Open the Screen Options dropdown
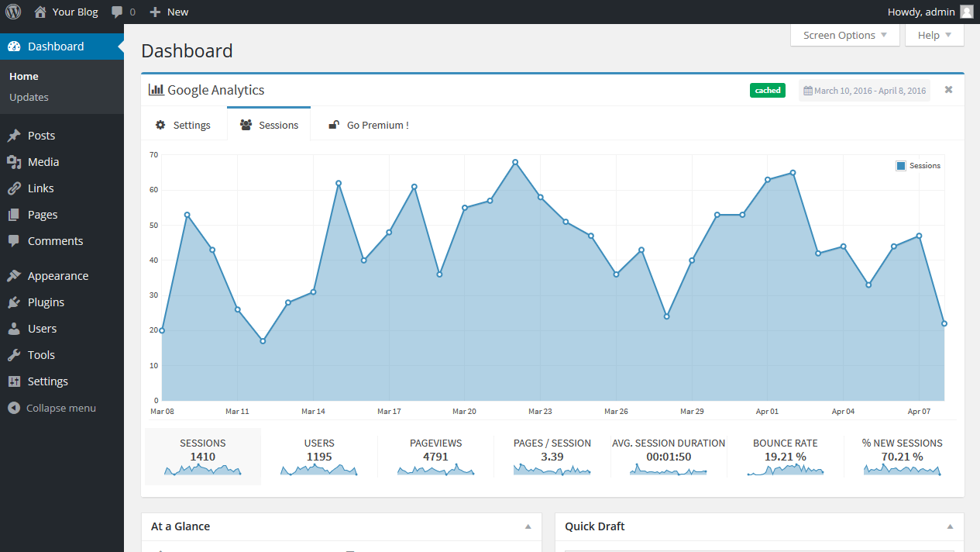 (x=844, y=35)
